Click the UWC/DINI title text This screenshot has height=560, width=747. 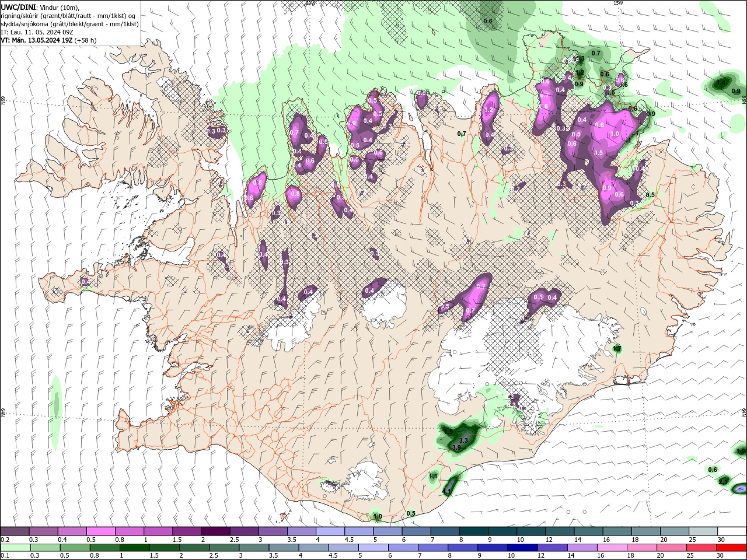click(18, 7)
